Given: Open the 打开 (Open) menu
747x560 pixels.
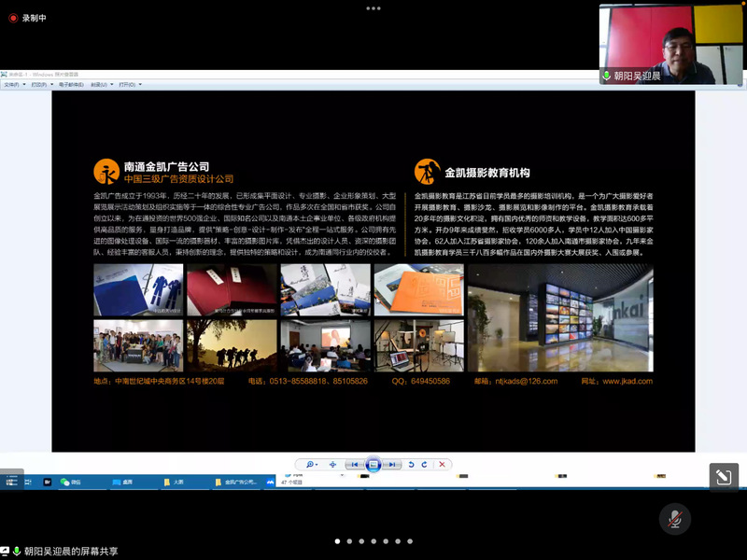Looking at the screenshot, I should [x=127, y=85].
